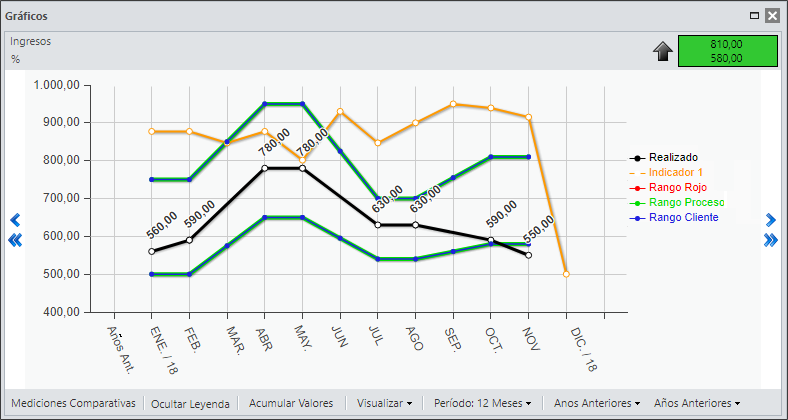This screenshot has width=788, height=420.
Task: Click Mediciones Comparativas
Action: 73,403
